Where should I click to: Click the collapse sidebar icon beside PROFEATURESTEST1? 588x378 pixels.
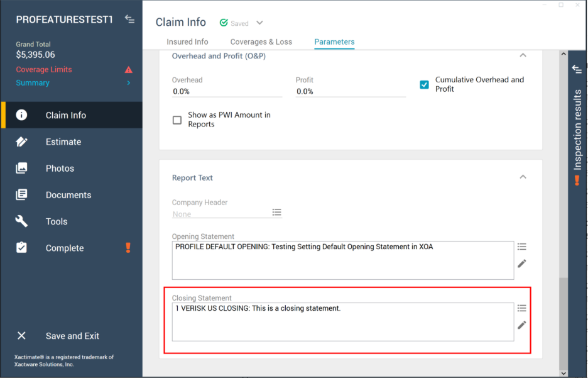pos(129,19)
